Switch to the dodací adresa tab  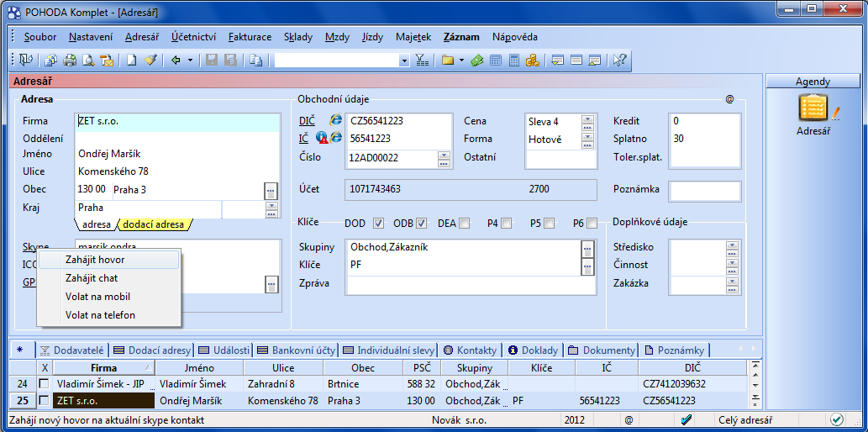[x=155, y=224]
